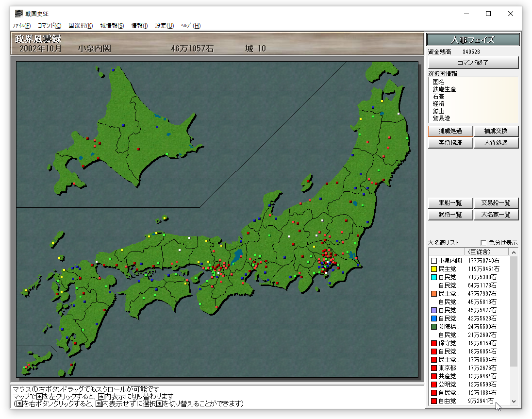Select the red 公明党 faction marker
This screenshot has height=419, width=532.
click(434, 385)
